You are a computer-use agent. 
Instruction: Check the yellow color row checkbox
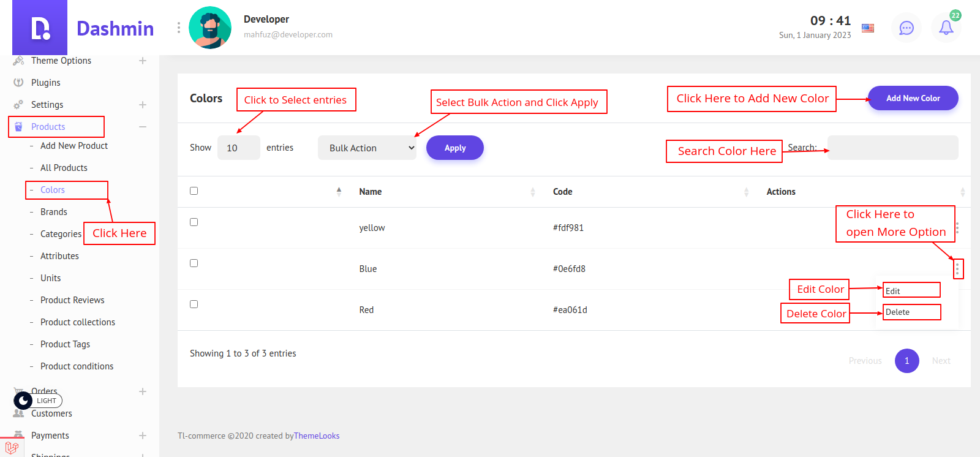(194, 222)
